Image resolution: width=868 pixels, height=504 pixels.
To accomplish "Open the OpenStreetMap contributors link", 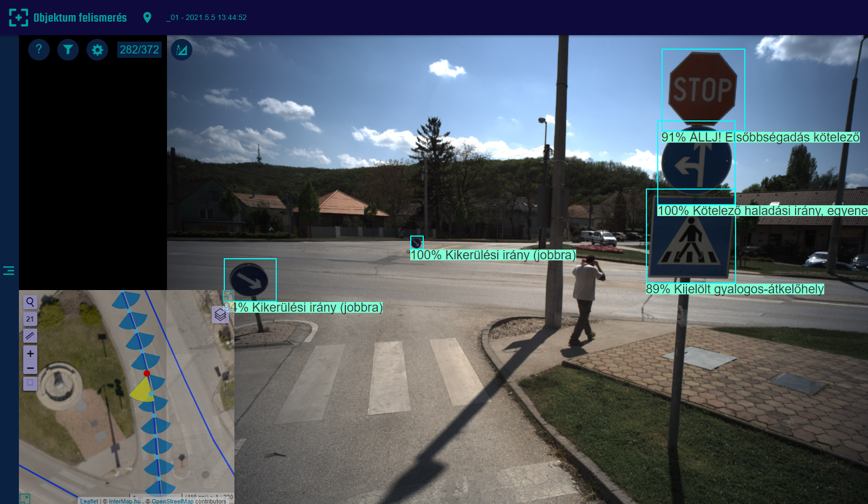I will pos(172,501).
